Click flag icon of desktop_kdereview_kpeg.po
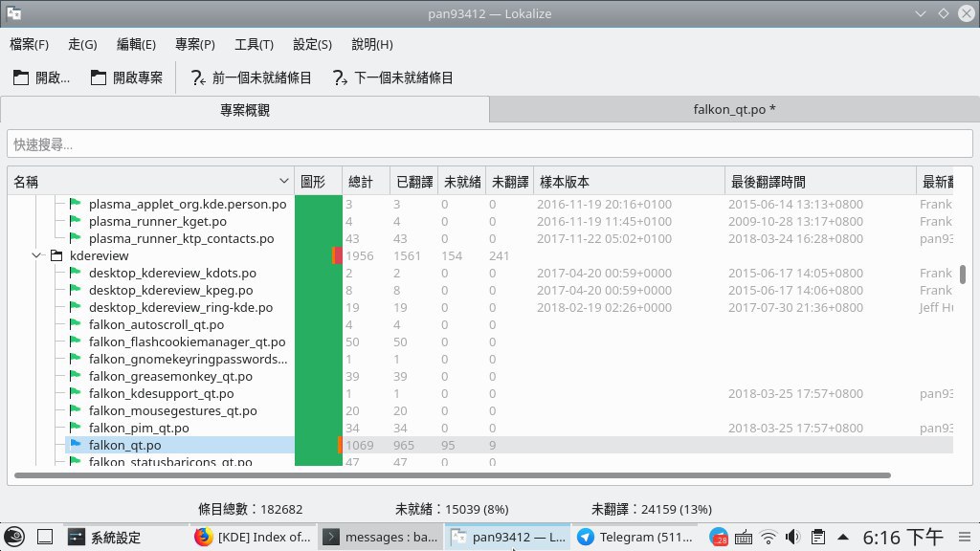This screenshot has height=551, width=980. pyautogui.click(x=76, y=290)
